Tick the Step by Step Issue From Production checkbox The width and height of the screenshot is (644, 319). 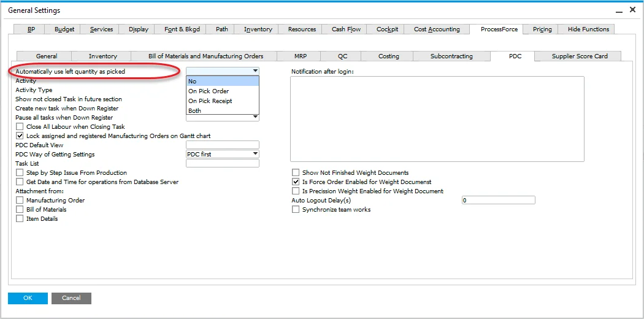(20, 173)
